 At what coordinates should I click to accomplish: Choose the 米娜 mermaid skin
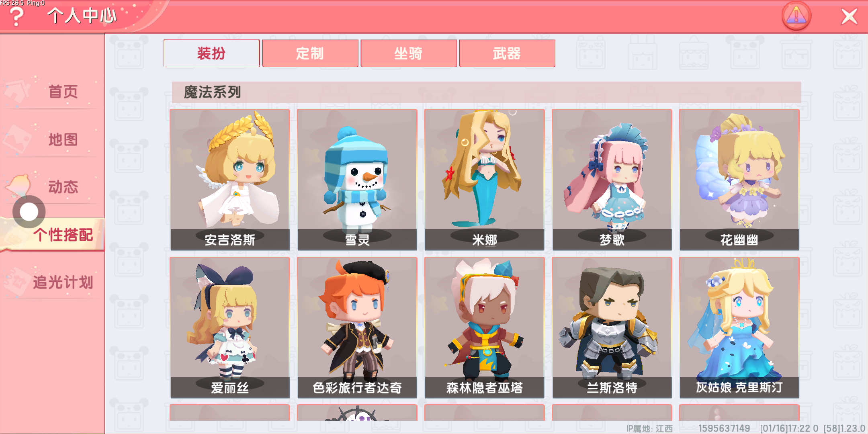point(485,180)
